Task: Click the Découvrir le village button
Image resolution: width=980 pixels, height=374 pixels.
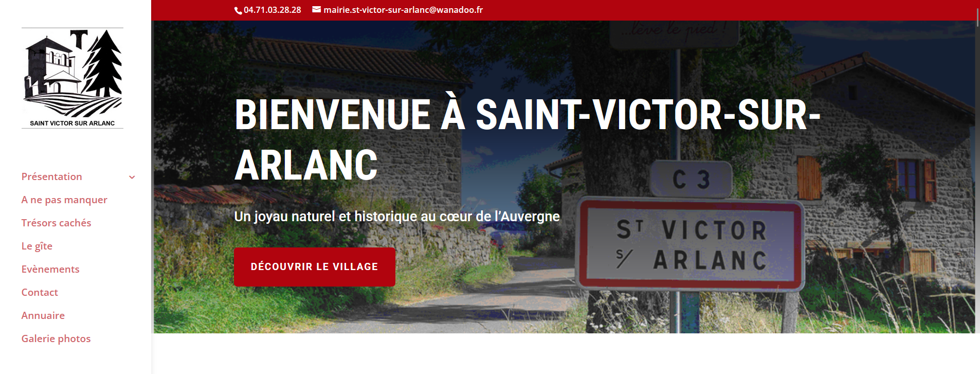Action: pyautogui.click(x=315, y=267)
